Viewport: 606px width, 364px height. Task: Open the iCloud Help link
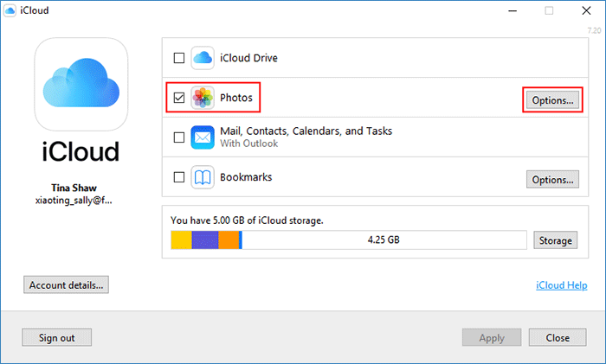coord(562,285)
